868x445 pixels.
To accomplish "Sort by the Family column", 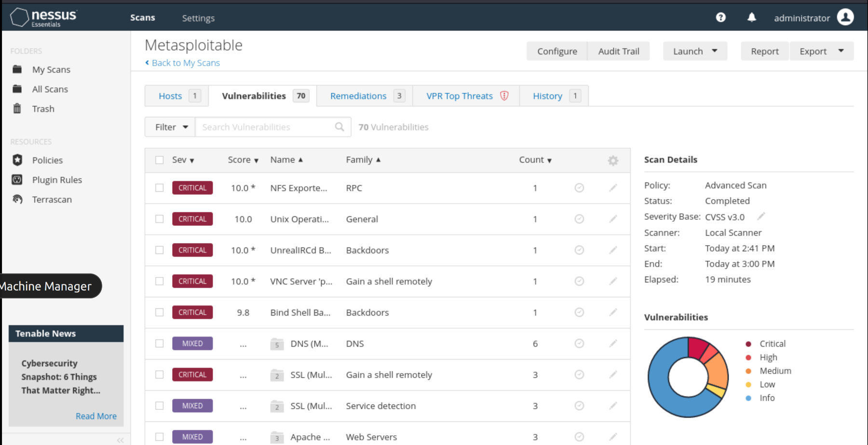I will [x=363, y=160].
